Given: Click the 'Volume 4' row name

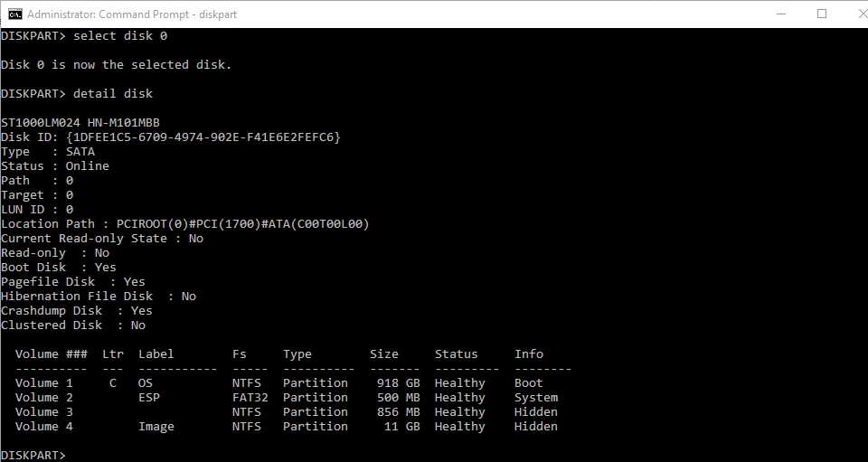Looking at the screenshot, I should tap(44, 426).
